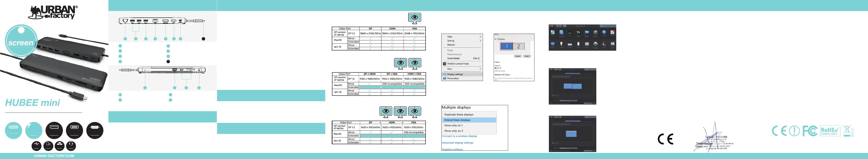
Task: Click System Preferences search field
Action: click(x=607, y=26)
